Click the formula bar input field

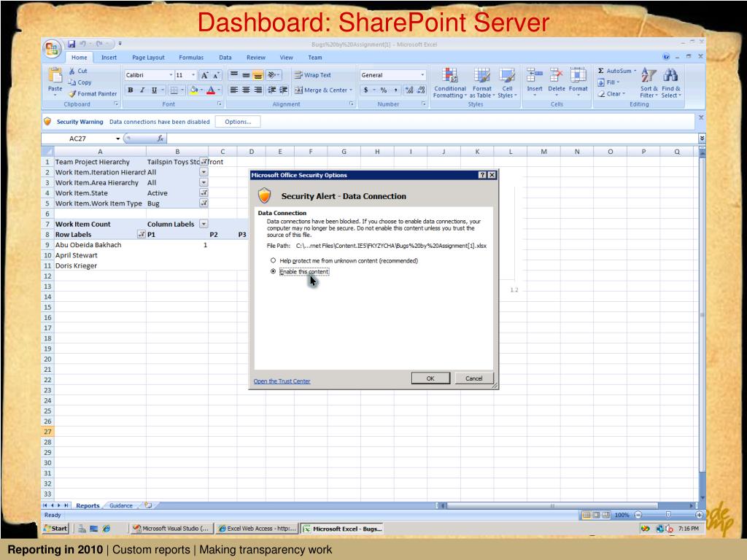[x=433, y=139]
